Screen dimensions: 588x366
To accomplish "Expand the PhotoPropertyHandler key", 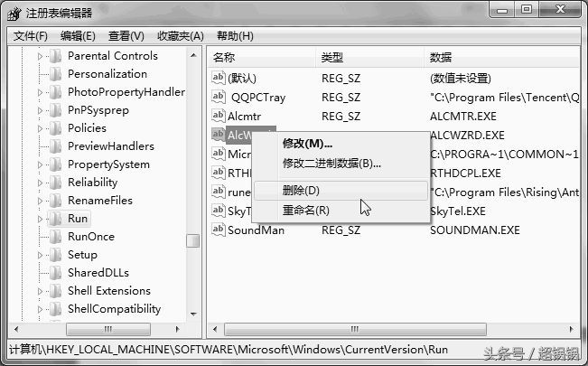I will tap(40, 92).
